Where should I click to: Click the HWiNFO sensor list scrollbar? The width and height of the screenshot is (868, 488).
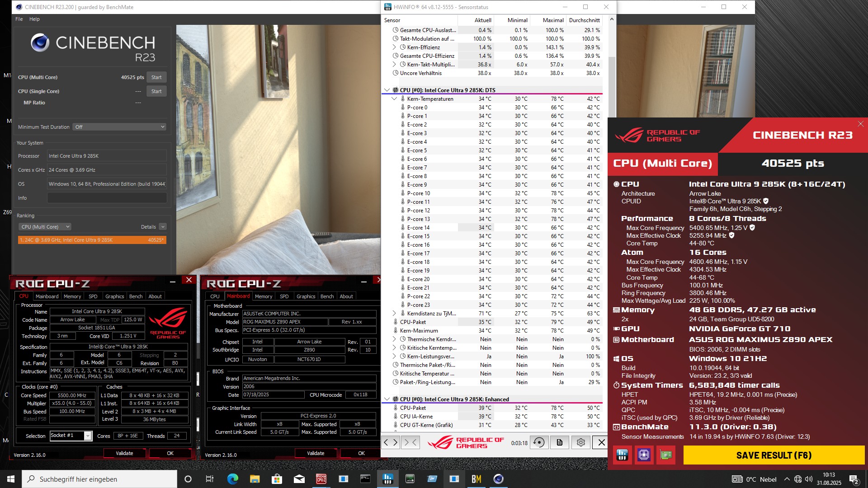(611, 86)
